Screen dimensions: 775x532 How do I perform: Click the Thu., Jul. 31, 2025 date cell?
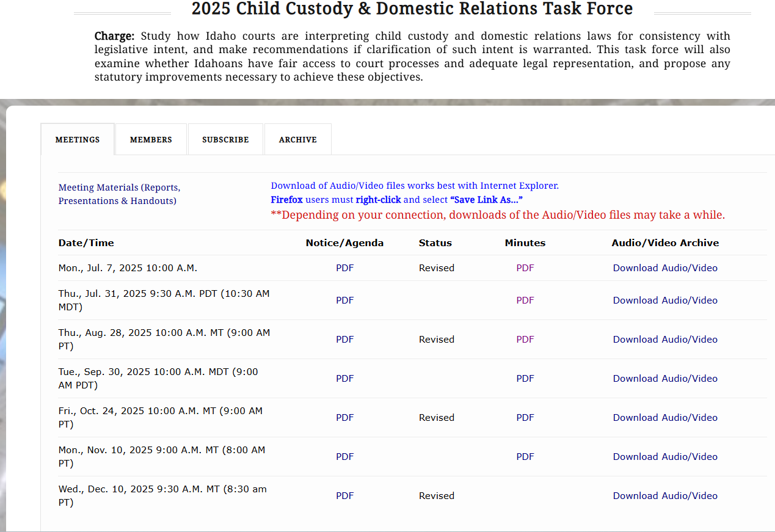pos(164,301)
